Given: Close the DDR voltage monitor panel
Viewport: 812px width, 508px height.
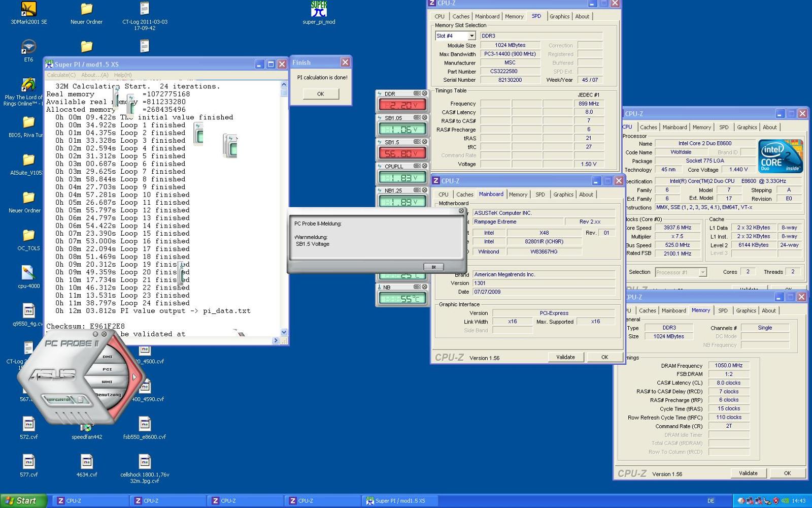Looking at the screenshot, I should click(x=425, y=93).
